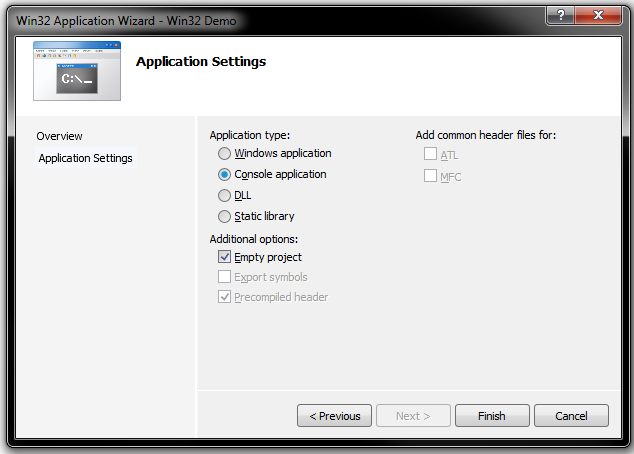Open the Overview page in sidebar
The width and height of the screenshot is (634, 454).
[60, 136]
